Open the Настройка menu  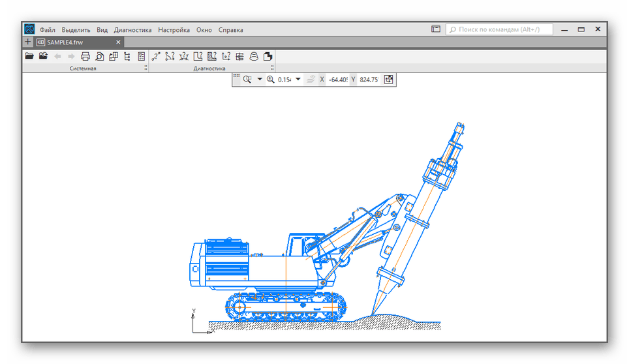[174, 29]
